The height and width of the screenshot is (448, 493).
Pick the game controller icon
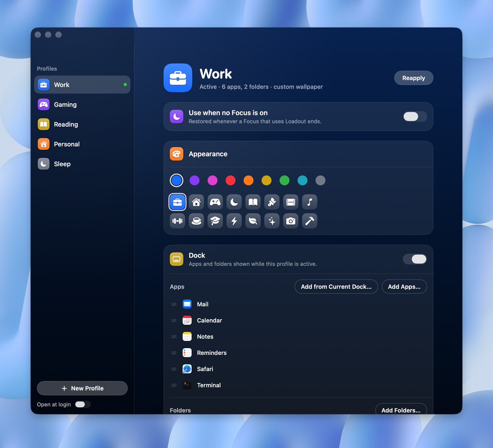[215, 202]
